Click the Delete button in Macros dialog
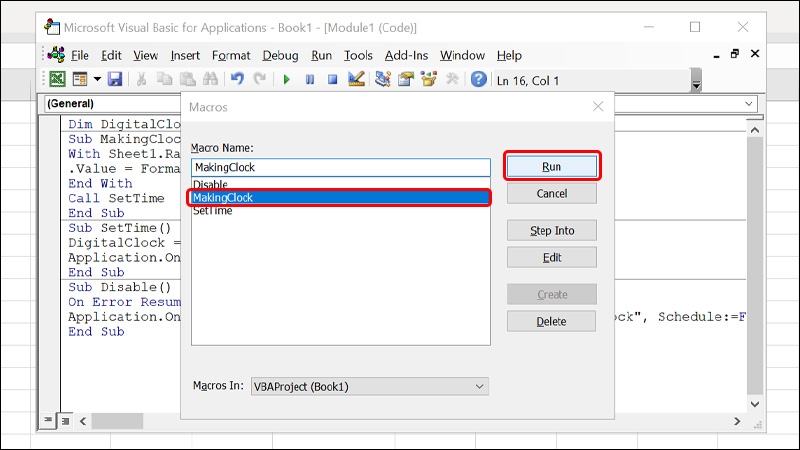Screen dimensions: 800x450 (x=552, y=321)
